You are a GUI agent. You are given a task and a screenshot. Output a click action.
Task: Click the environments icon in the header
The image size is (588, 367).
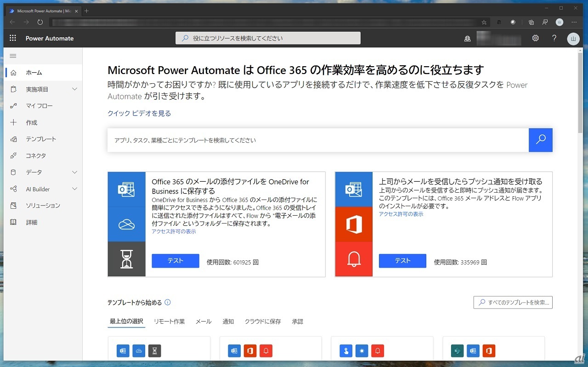tap(468, 39)
